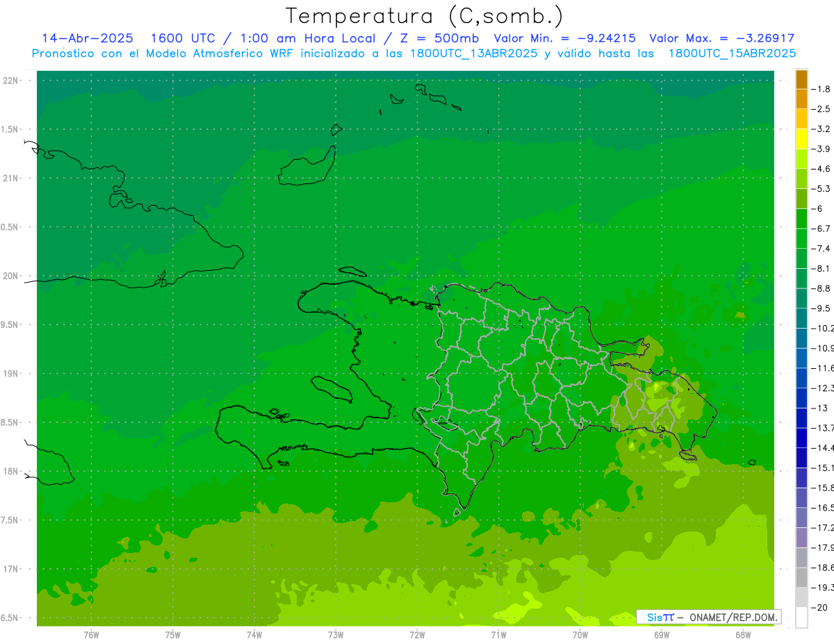Screen dimensions: 834x644
Task: Click the -9.5 value on color scale
Action: click(821, 308)
